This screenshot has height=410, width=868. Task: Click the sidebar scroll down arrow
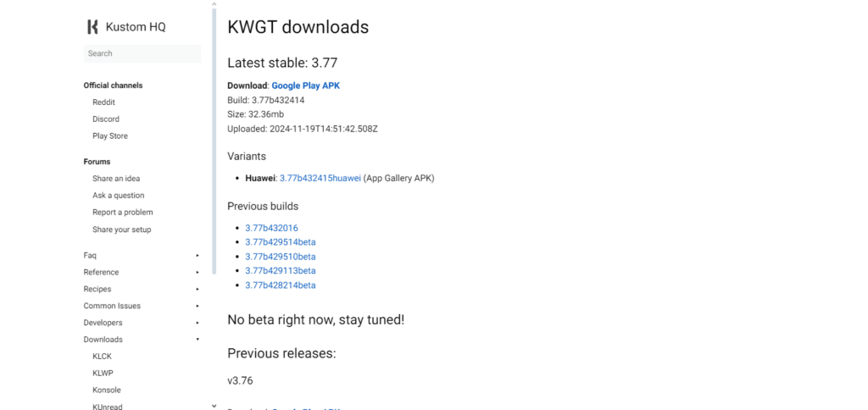214,406
